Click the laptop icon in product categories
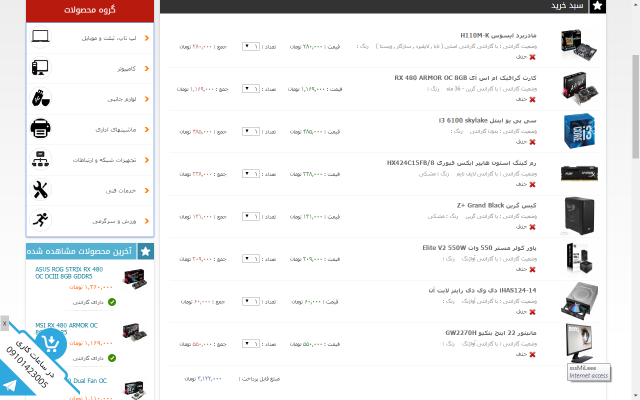This screenshot has height=400, width=640. pyautogui.click(x=40, y=38)
